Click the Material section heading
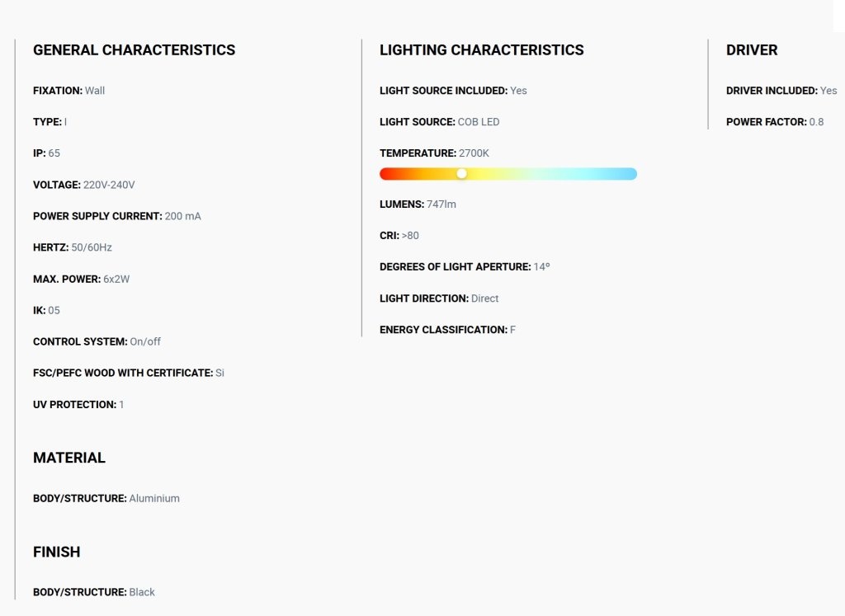 [69, 458]
